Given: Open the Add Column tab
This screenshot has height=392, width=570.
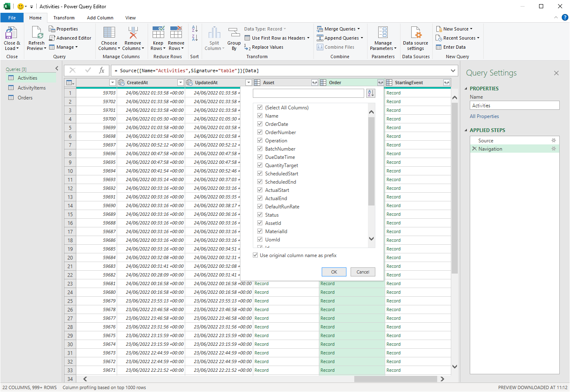Looking at the screenshot, I should coord(100,18).
